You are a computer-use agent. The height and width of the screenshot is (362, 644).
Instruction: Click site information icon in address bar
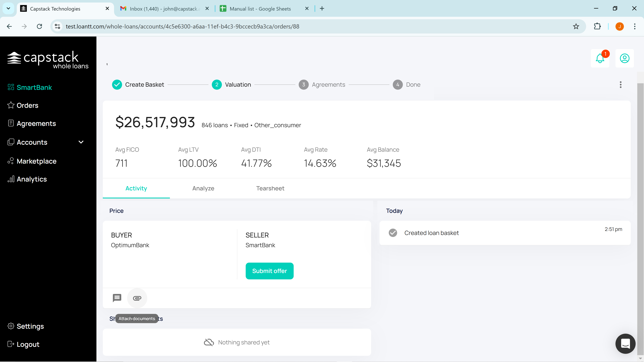[58, 26]
